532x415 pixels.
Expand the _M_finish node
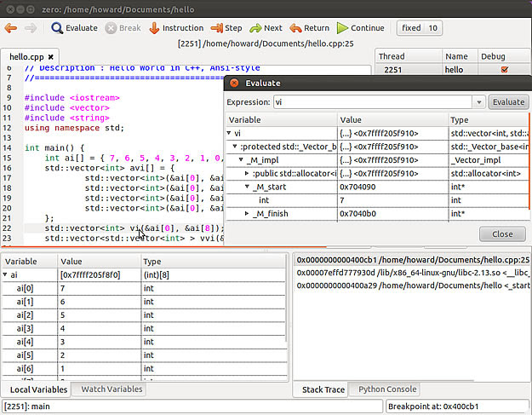247,213
